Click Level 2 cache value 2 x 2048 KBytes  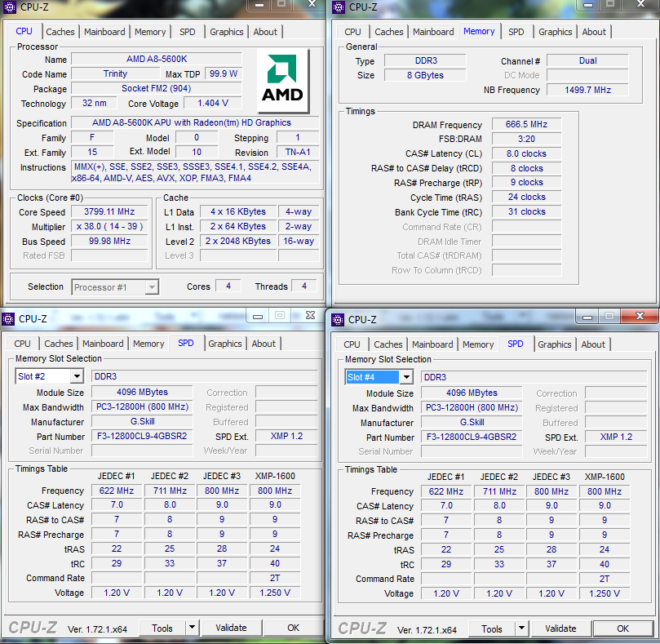(238, 241)
